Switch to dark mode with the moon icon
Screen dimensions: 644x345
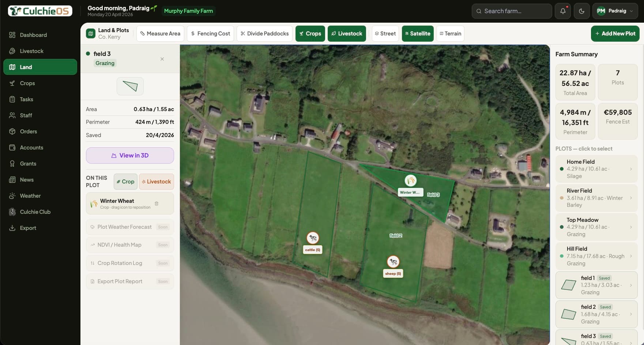[x=581, y=11]
